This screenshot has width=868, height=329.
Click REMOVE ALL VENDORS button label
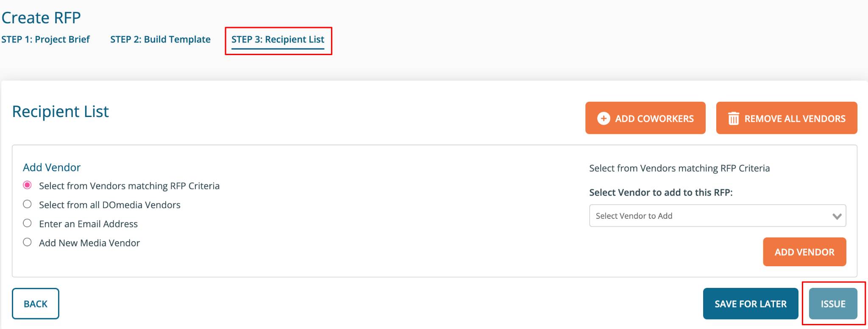click(x=795, y=119)
